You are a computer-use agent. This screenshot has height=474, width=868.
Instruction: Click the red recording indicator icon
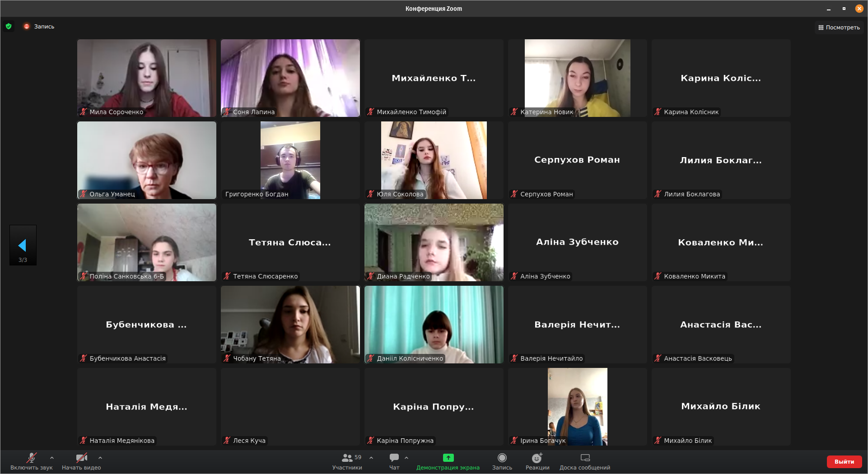pos(27,27)
